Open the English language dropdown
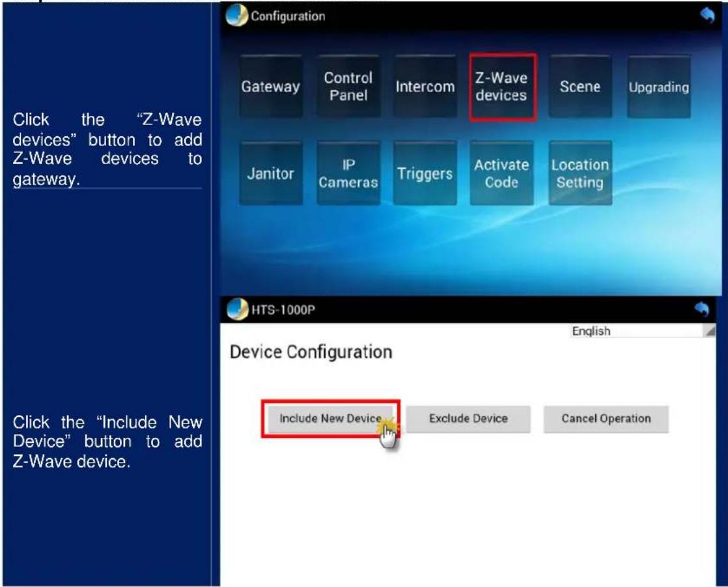 click(x=643, y=331)
